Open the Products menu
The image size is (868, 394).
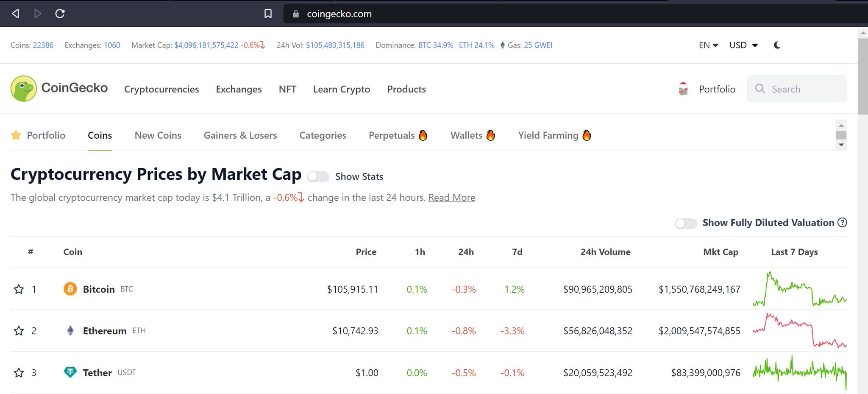tap(406, 89)
